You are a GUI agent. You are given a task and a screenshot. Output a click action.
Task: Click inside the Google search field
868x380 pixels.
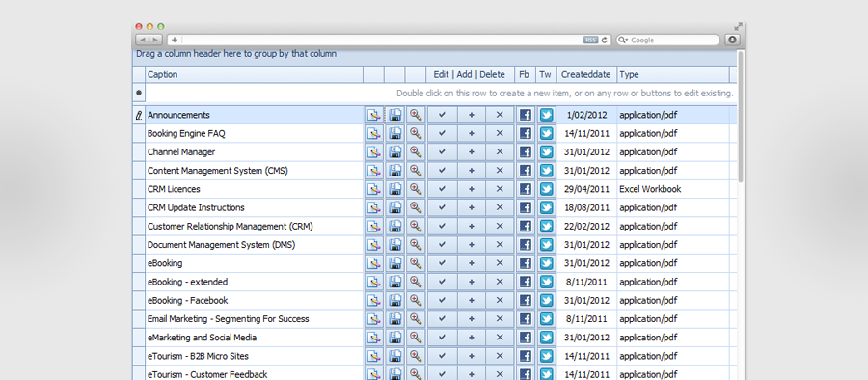tap(668, 40)
